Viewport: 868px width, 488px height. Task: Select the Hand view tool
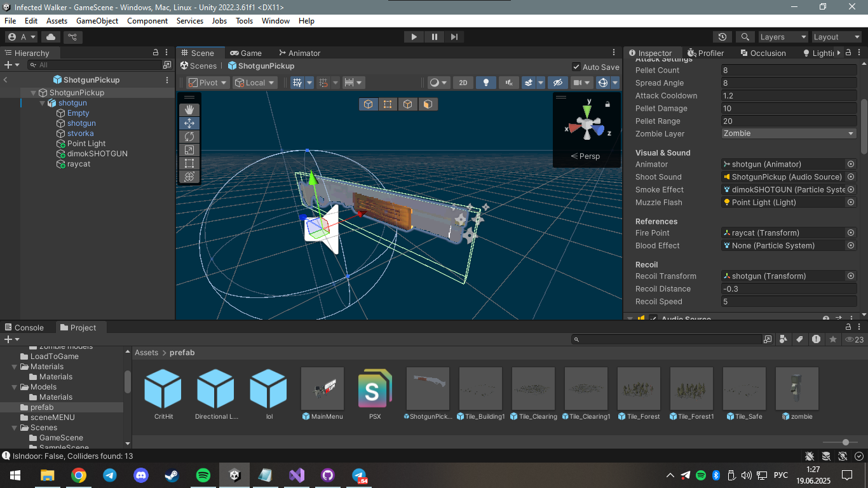(x=189, y=110)
